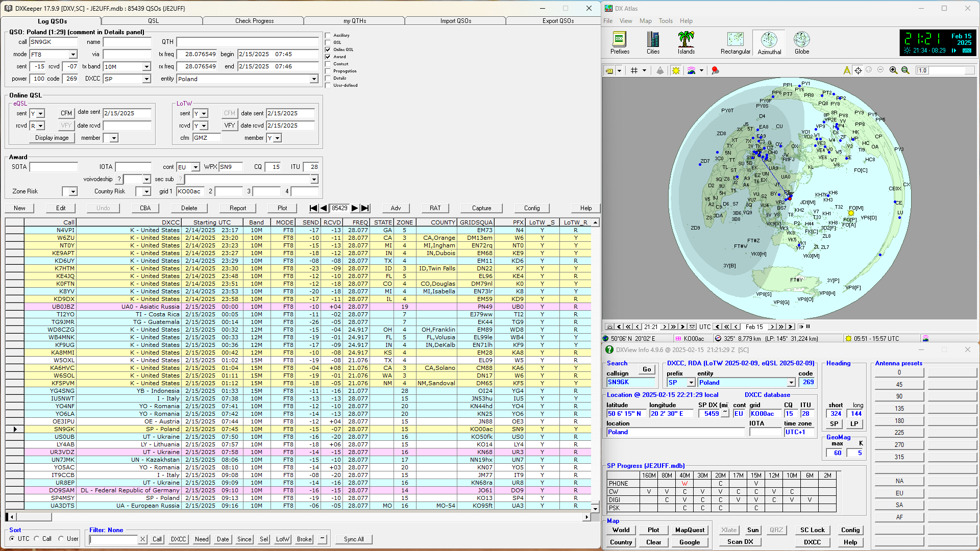This screenshot has height=551, width=980.
Task: Select Azimuthal map projection
Action: (769, 43)
